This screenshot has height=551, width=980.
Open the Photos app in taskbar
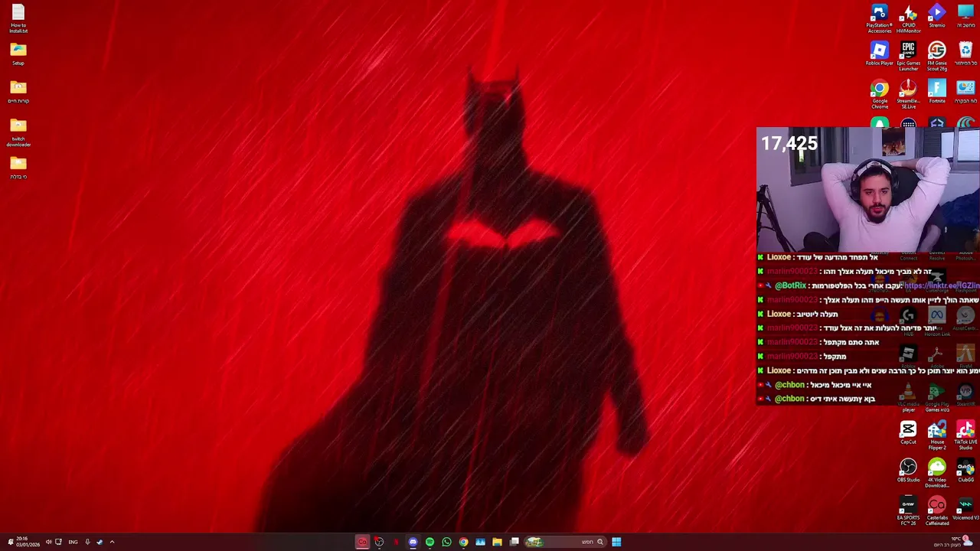480,542
